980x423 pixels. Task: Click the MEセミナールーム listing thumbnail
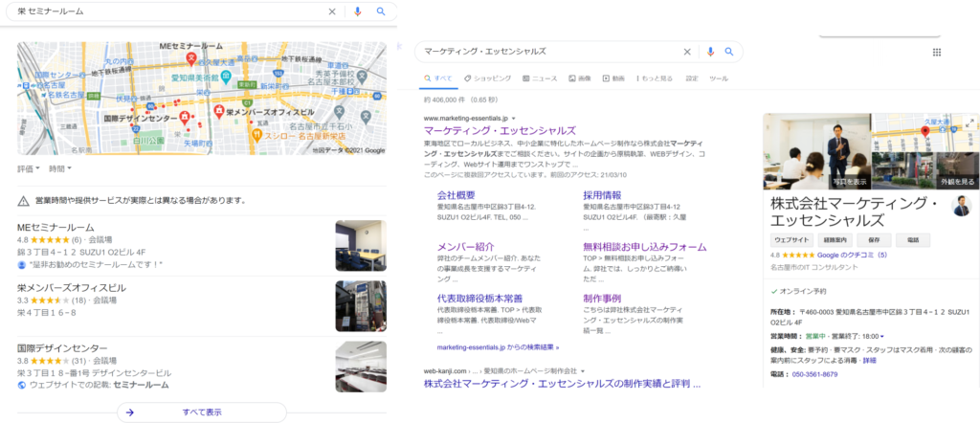pos(361,246)
